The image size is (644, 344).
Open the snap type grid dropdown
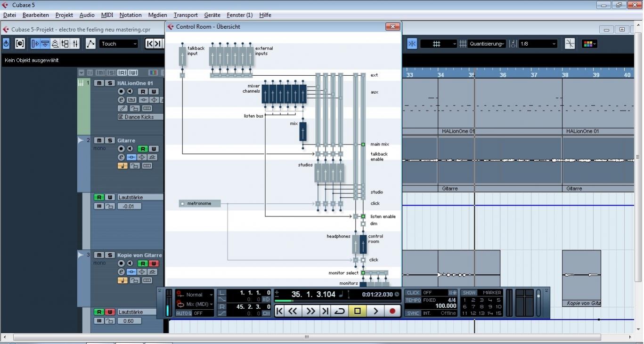point(439,44)
